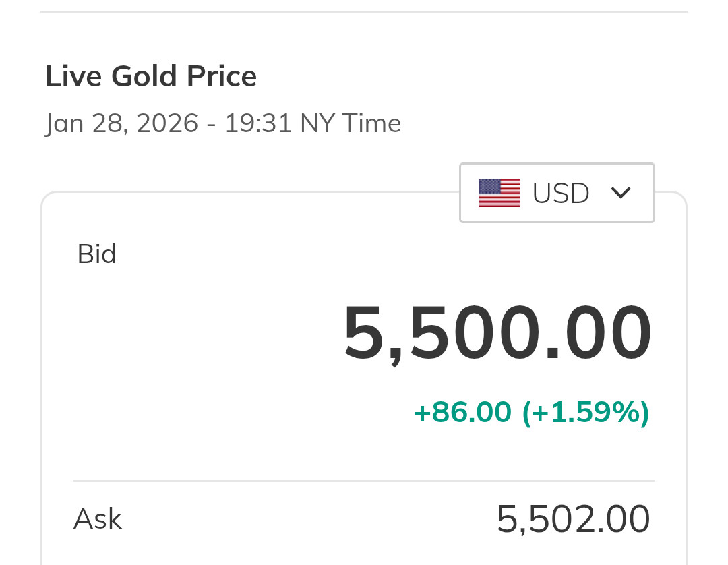Click the top page separator line
This screenshot has height=565, width=728.
pos(364,11)
